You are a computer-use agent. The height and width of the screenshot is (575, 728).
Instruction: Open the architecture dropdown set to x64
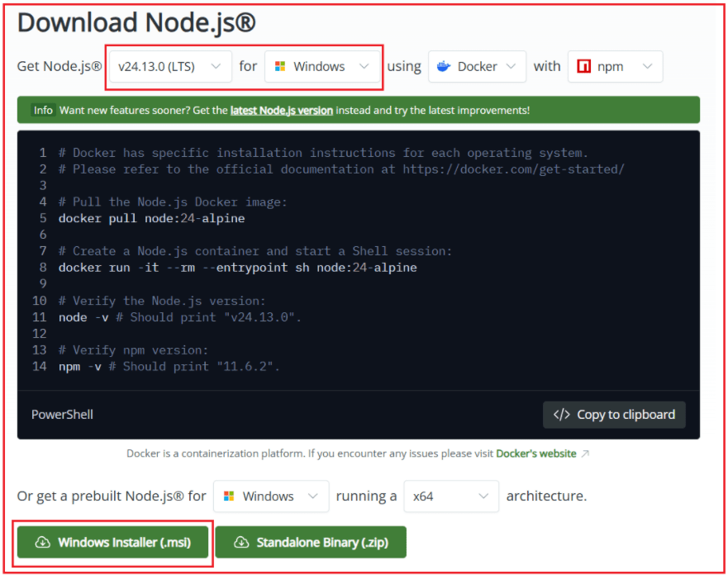[x=450, y=497]
